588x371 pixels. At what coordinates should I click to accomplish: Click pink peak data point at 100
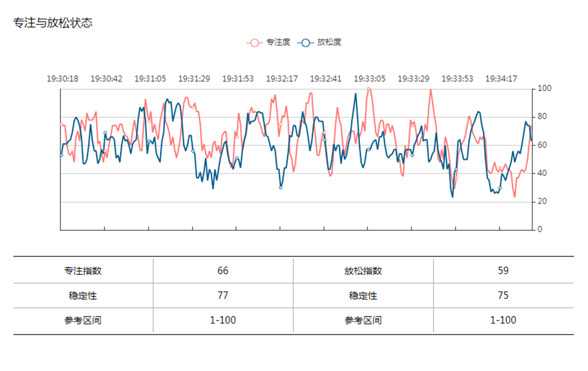pyautogui.click(x=368, y=89)
